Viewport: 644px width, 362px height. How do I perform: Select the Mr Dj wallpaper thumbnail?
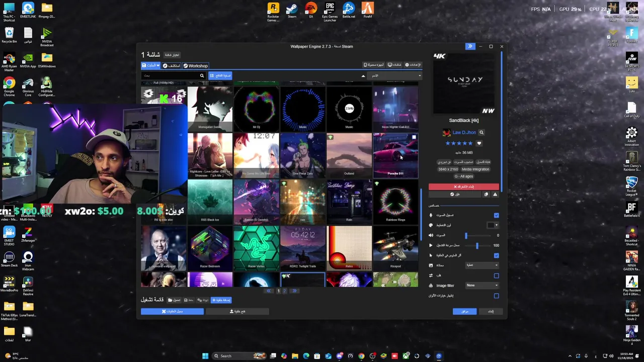click(256, 108)
